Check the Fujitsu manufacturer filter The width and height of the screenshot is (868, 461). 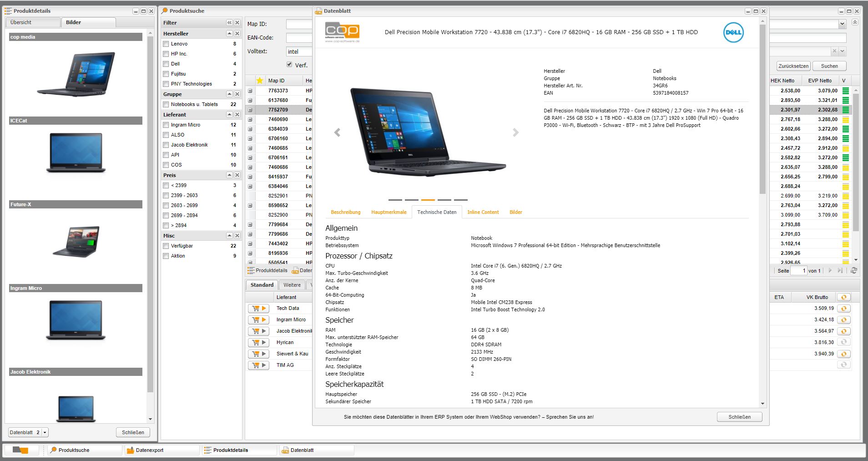[166, 74]
